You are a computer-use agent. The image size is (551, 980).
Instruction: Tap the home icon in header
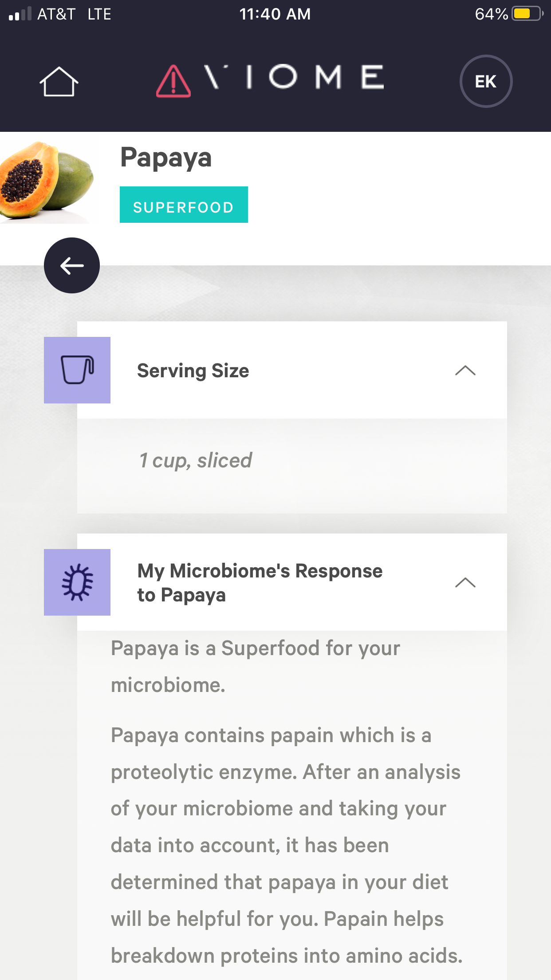(x=59, y=82)
